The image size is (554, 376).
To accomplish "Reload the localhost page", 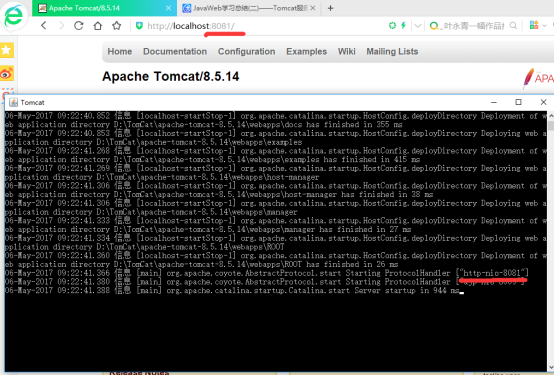I will coord(79,25).
